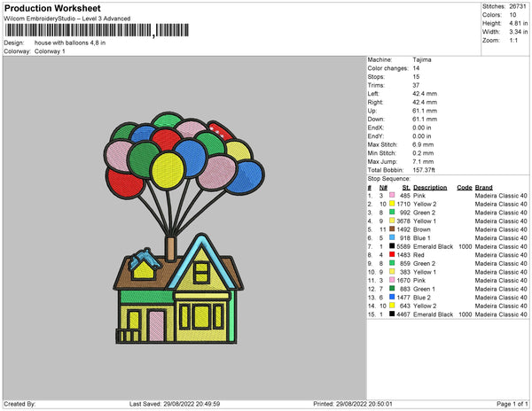The width and height of the screenshot is (532, 411).
Task: Click the Red swatch in stop 8
Action: point(392,254)
